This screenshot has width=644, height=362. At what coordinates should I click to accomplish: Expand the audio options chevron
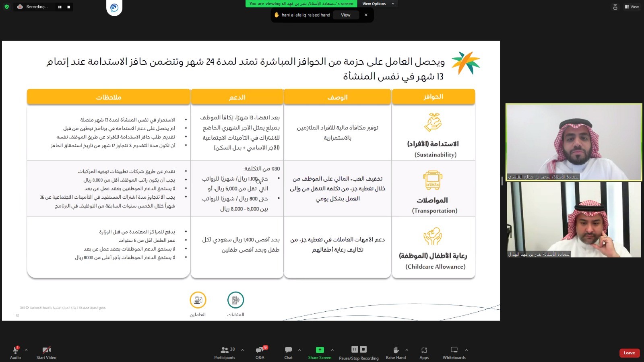pyautogui.click(x=26, y=350)
